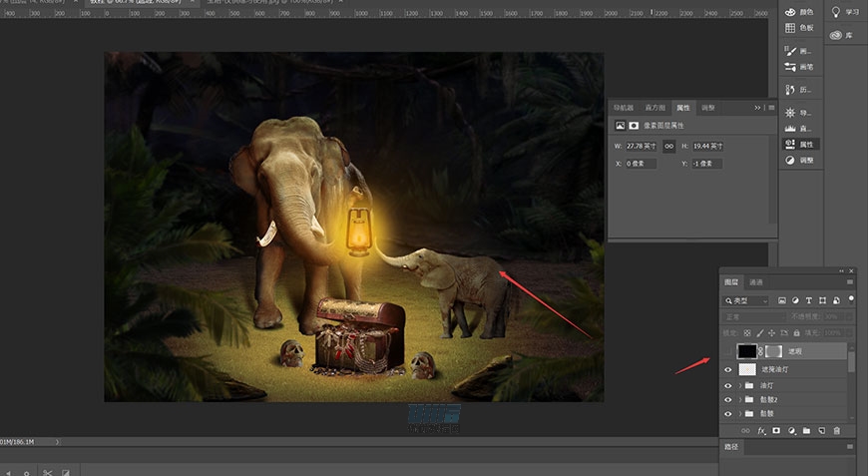The height and width of the screenshot is (476, 868).
Task: Expand Properties panel group with double arrow
Action: pos(757,108)
